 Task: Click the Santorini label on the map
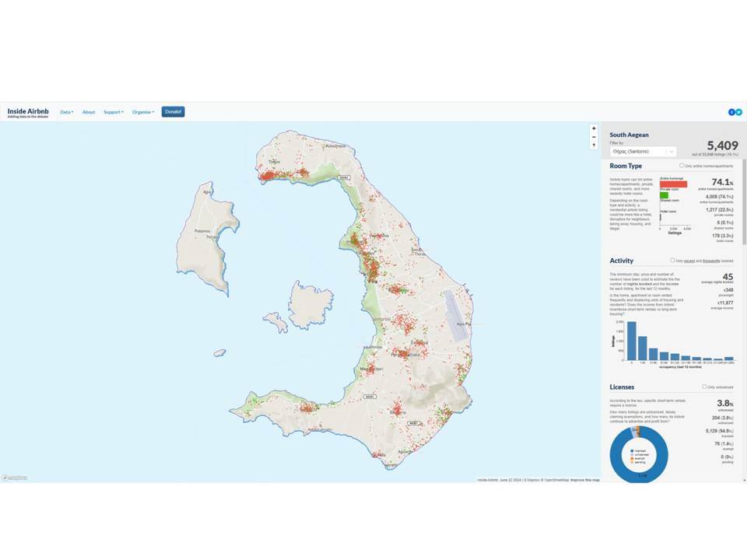[x=381, y=319]
